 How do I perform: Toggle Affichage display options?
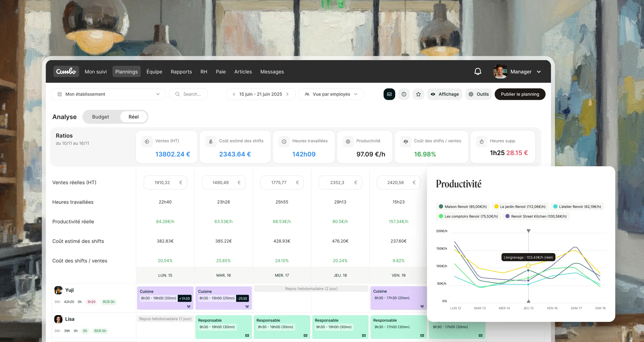point(445,94)
